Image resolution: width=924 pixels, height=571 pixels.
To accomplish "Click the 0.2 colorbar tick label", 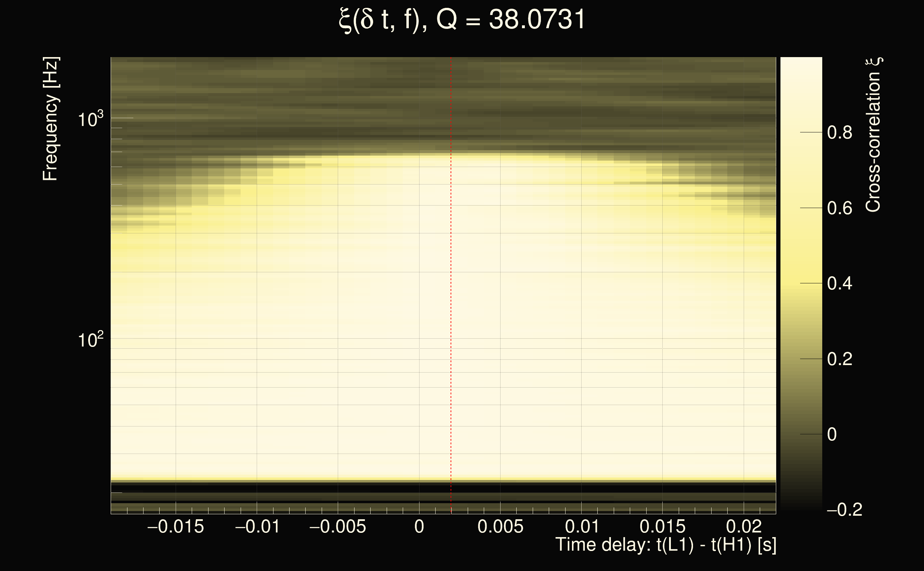I will coord(839,359).
